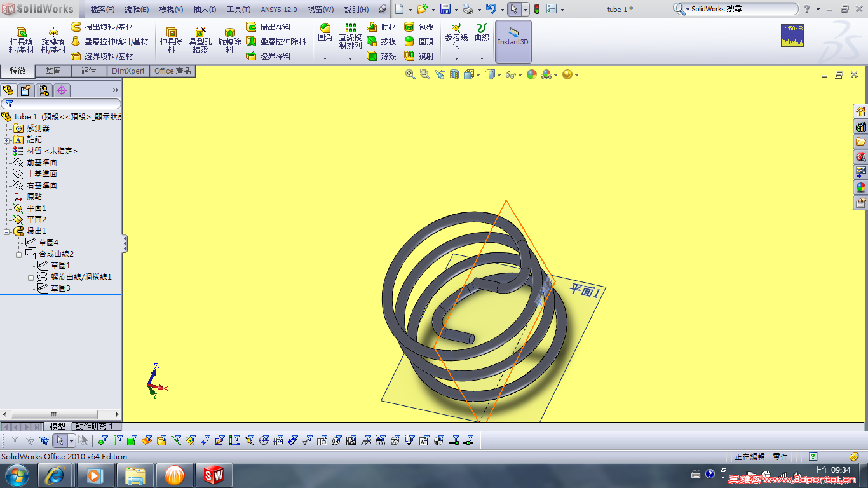868x488 pixels.
Task: Click the left panel horizontal scrollbar
Action: [x=61, y=414]
